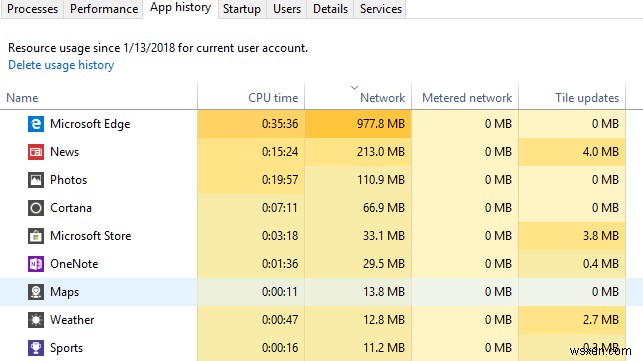Select the Sports row name
This screenshot has width=643, height=361.
(66, 348)
